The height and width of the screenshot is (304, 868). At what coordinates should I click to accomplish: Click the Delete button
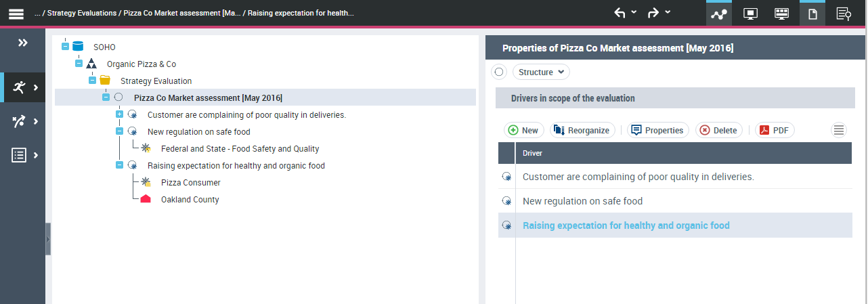point(718,130)
